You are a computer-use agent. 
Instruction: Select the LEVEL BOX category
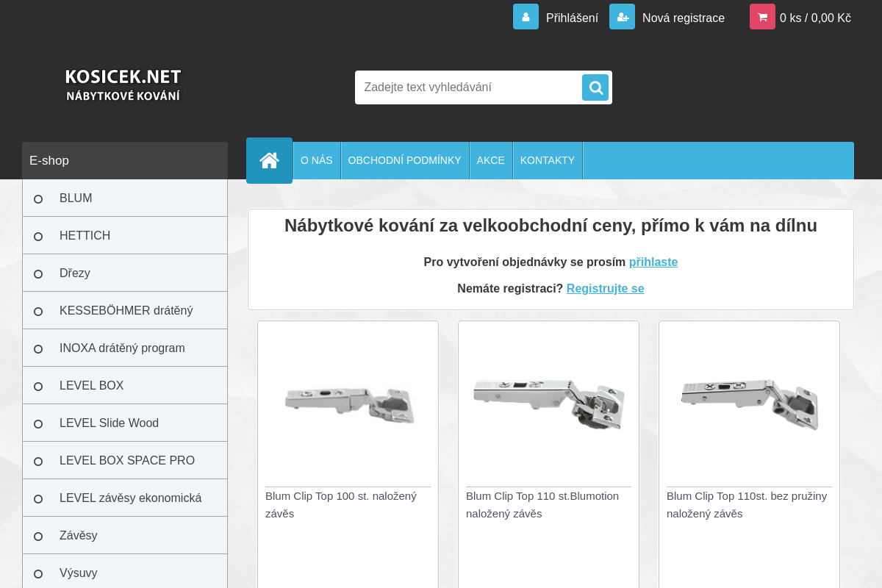125,386
